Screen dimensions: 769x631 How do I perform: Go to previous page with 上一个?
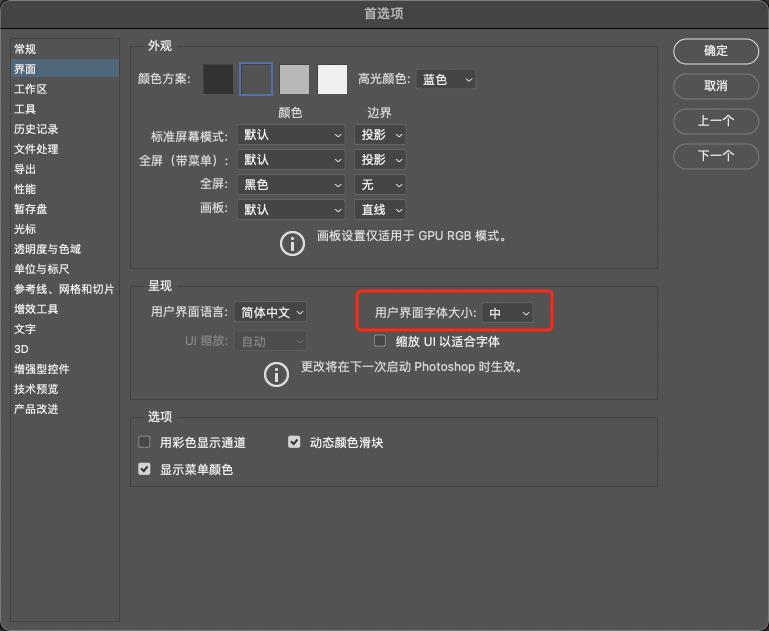[716, 121]
